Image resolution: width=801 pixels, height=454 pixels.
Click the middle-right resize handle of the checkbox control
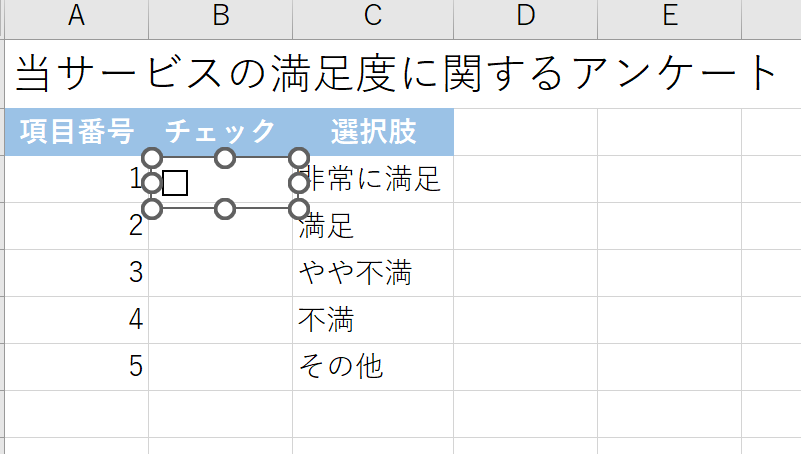tap(298, 183)
